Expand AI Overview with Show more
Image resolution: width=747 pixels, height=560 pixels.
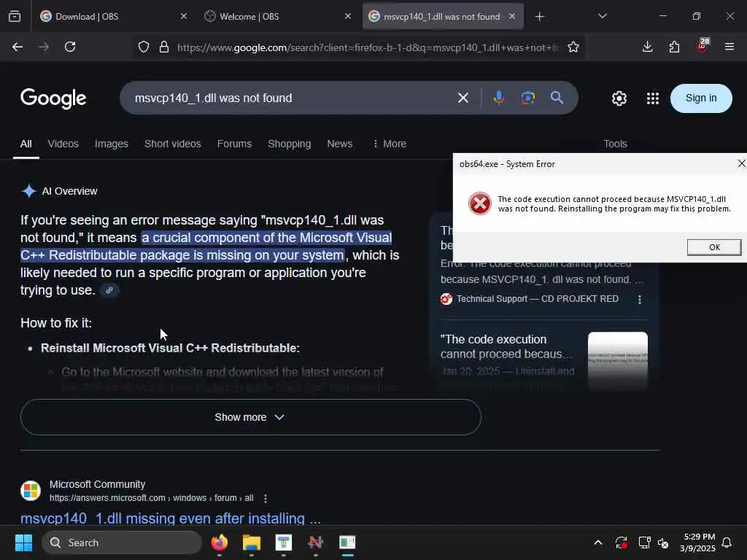point(251,417)
